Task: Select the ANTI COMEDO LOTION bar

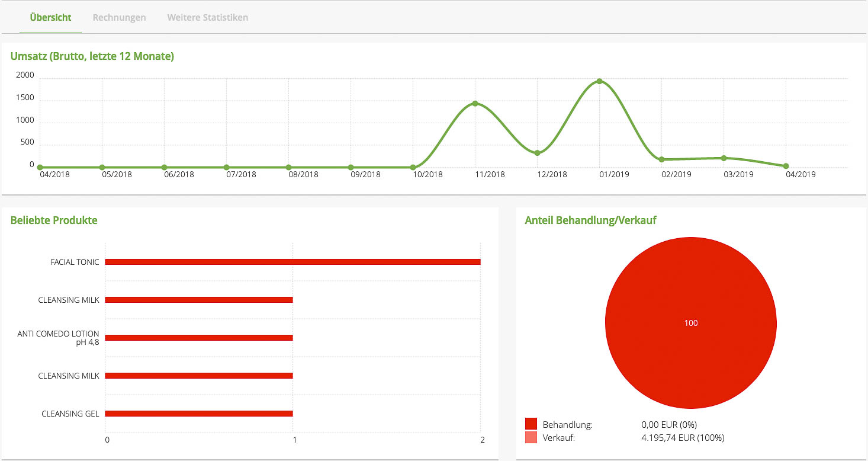Action: coord(198,338)
